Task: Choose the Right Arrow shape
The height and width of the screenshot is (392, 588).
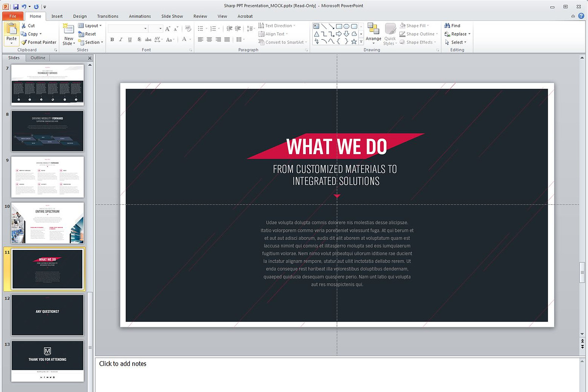Action: (x=339, y=34)
